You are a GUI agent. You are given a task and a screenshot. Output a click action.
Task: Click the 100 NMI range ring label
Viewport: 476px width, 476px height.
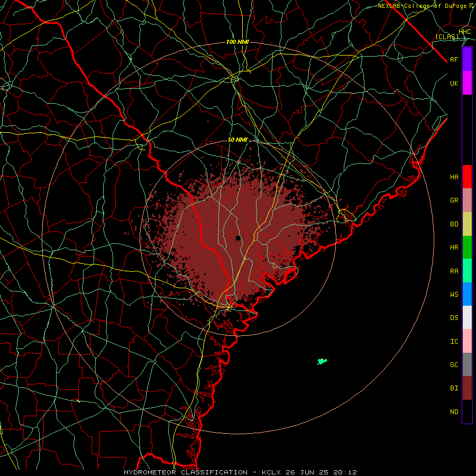(x=237, y=42)
